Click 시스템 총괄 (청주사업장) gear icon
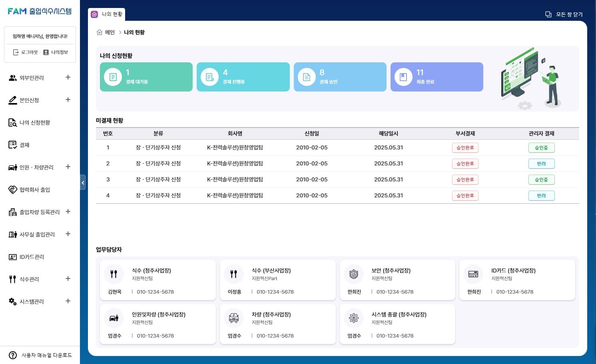 click(x=354, y=318)
